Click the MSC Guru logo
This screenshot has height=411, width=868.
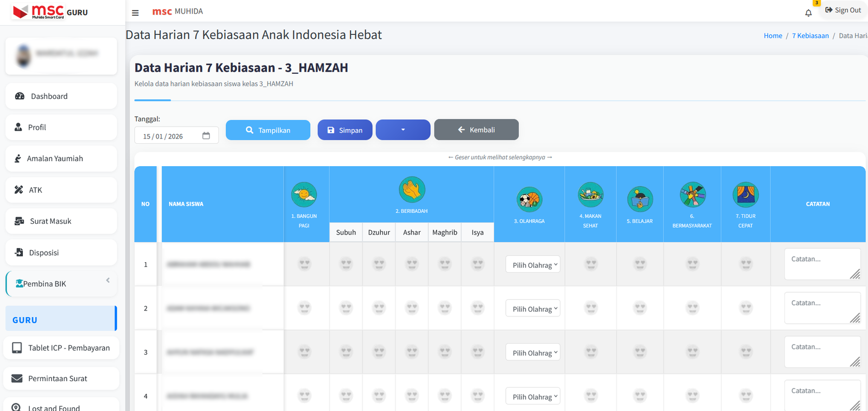click(50, 11)
